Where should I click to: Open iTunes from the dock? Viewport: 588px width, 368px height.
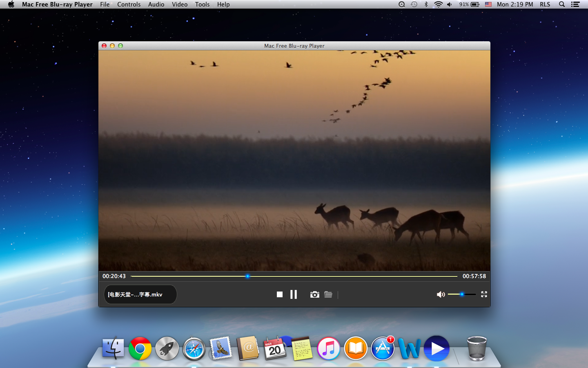329,349
